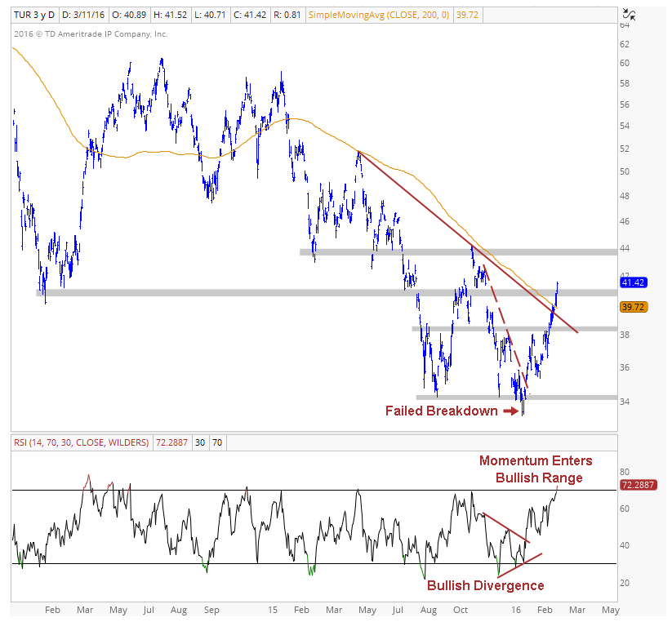Select the date field D: 3/11/16
The width and height of the screenshot is (672, 622).
pyautogui.click(x=83, y=15)
